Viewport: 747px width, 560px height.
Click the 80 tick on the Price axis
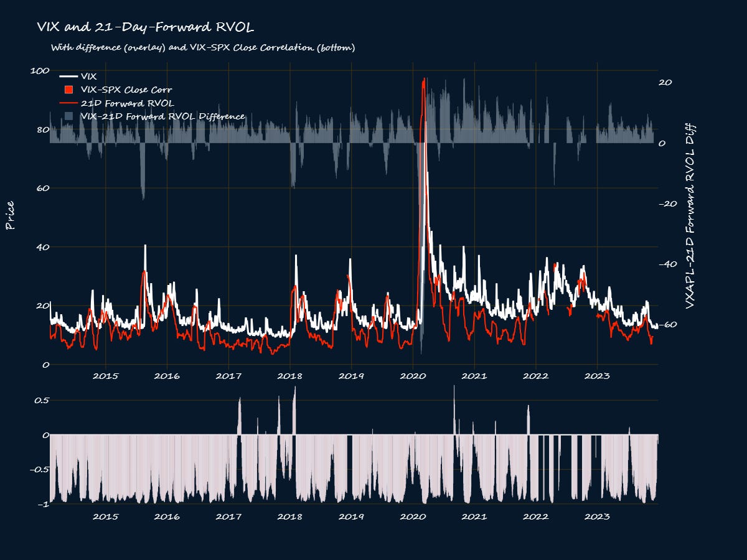coord(42,129)
